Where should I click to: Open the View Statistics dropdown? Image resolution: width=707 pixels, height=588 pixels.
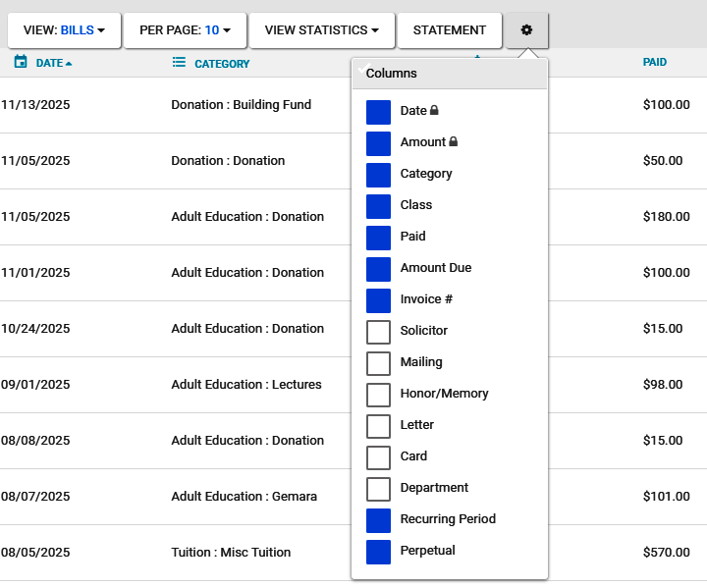click(321, 30)
